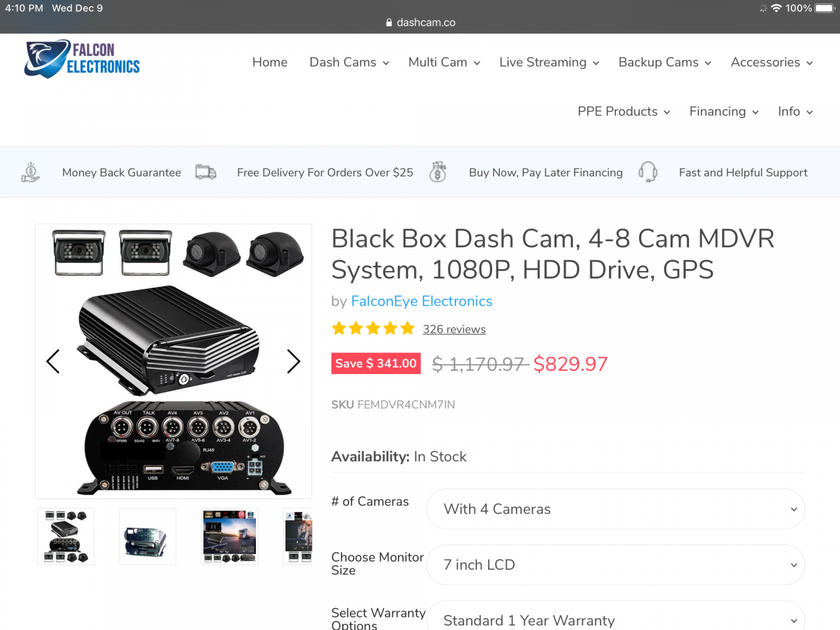Click the Falcon Electronics logo
The width and height of the screenshot is (840, 630).
pos(82,59)
